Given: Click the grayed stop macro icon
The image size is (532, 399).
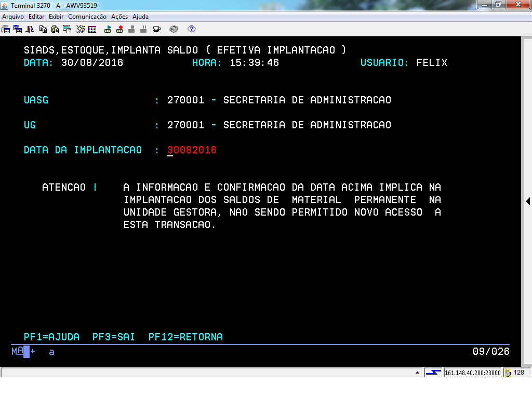Looking at the screenshot, I should pyautogui.click(x=131, y=29).
